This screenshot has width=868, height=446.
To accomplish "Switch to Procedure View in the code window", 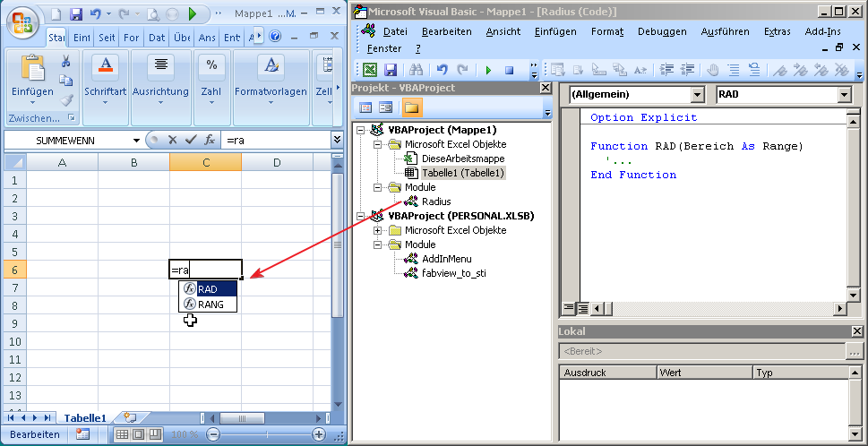I will (568, 308).
